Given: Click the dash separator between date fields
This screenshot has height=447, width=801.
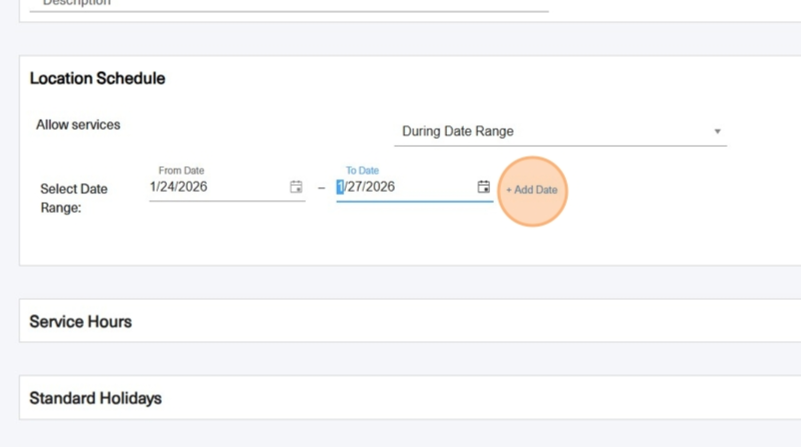Looking at the screenshot, I should click(321, 189).
